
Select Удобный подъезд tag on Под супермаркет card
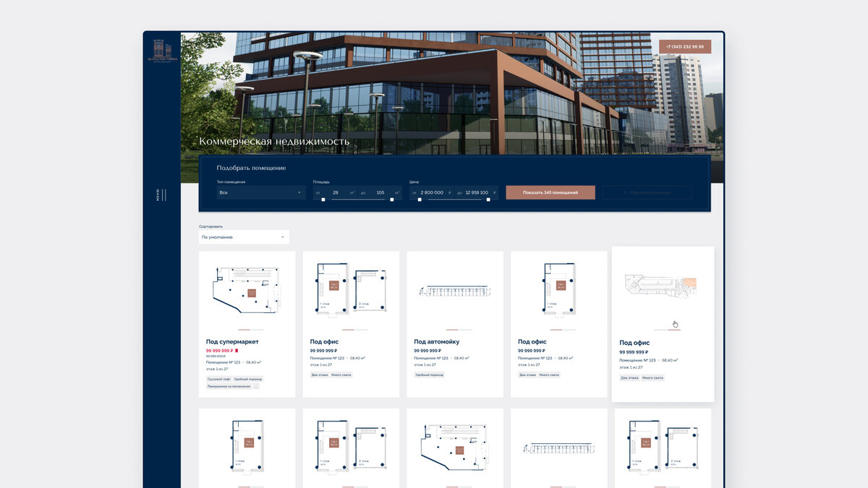pyautogui.click(x=248, y=379)
